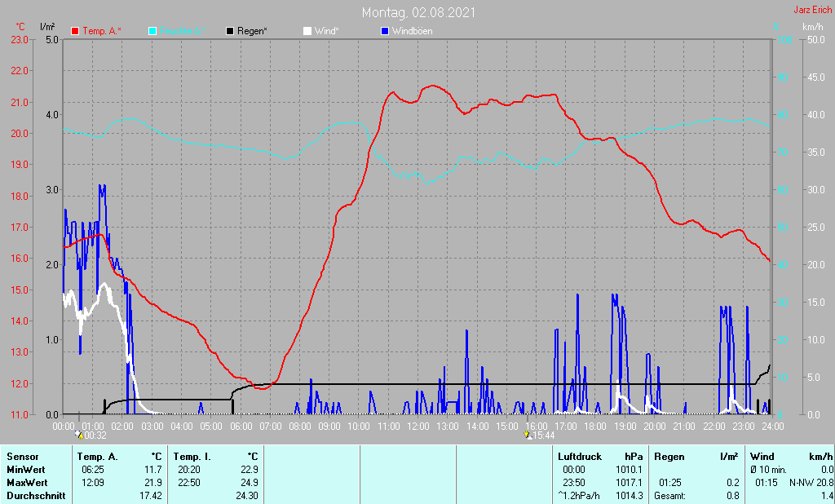Select the moon marker icon at 15:44
This screenshot has height=504, width=835.
[528, 435]
